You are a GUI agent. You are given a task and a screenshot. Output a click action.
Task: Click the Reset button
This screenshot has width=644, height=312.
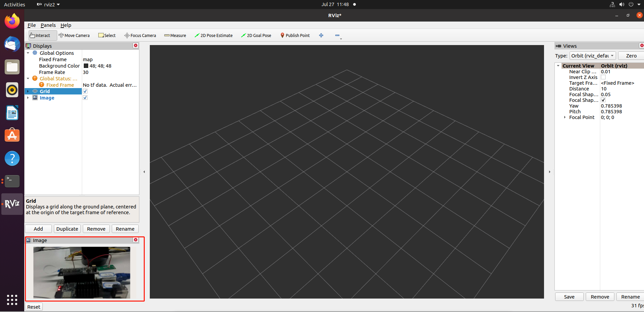click(34, 307)
